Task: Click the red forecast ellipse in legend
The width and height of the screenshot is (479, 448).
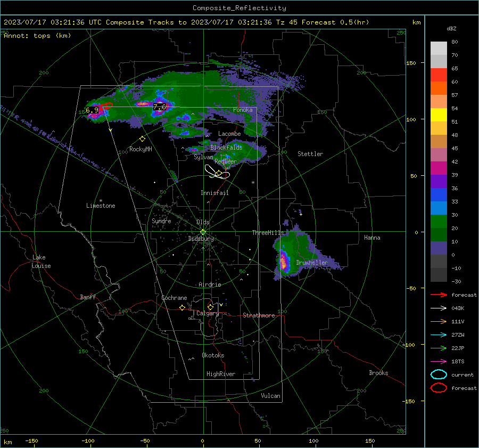Action: [439, 388]
